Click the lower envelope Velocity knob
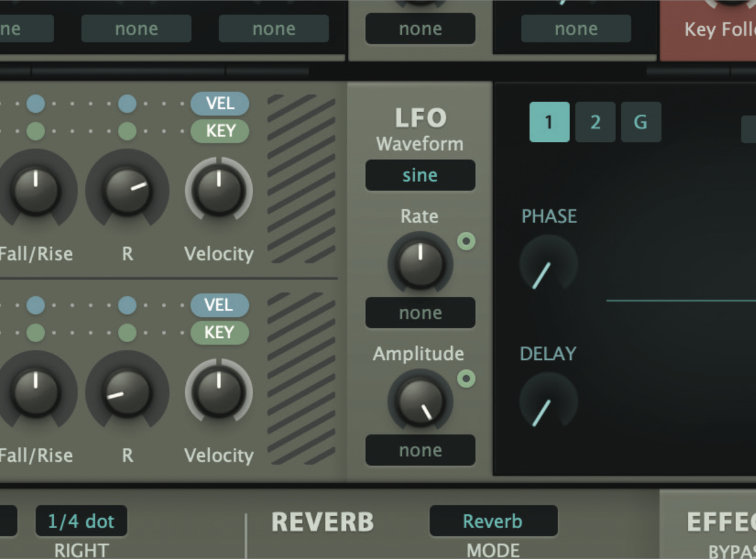Screen dimensions: 756x559 point(219,391)
